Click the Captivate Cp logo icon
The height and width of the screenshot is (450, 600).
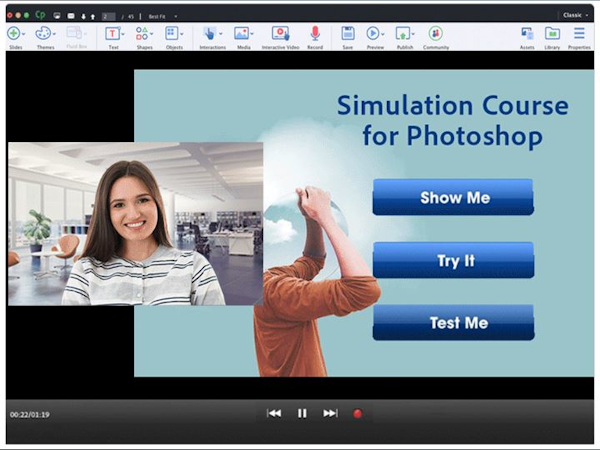click(x=40, y=15)
